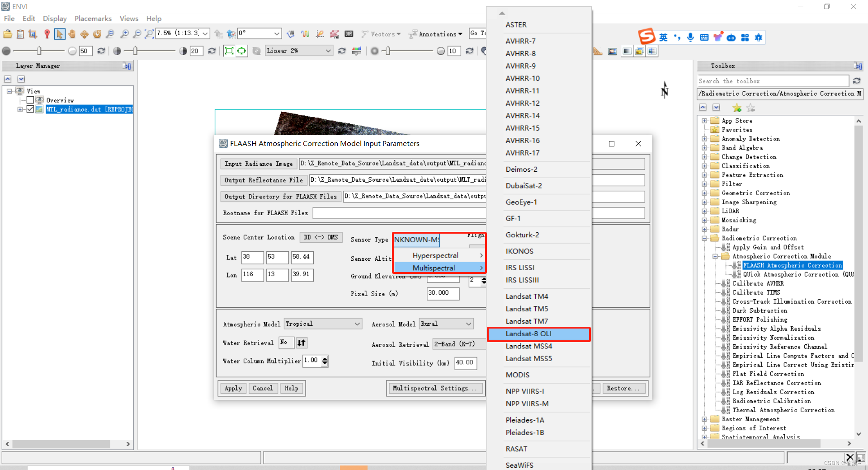The image size is (868, 470).
Task: Select the Crosshairs cursor value tool
Action: coord(47,34)
